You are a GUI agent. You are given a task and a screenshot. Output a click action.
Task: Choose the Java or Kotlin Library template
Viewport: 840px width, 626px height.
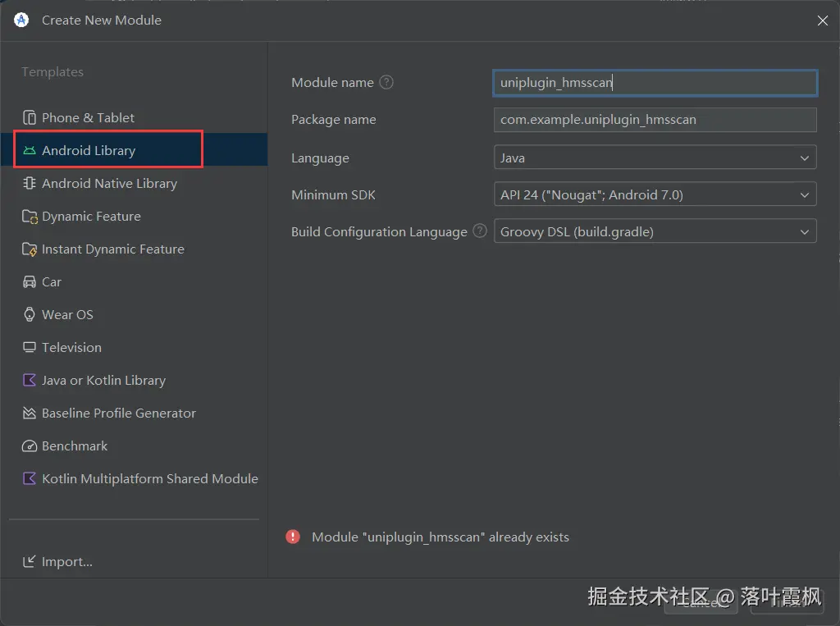[x=134, y=380]
